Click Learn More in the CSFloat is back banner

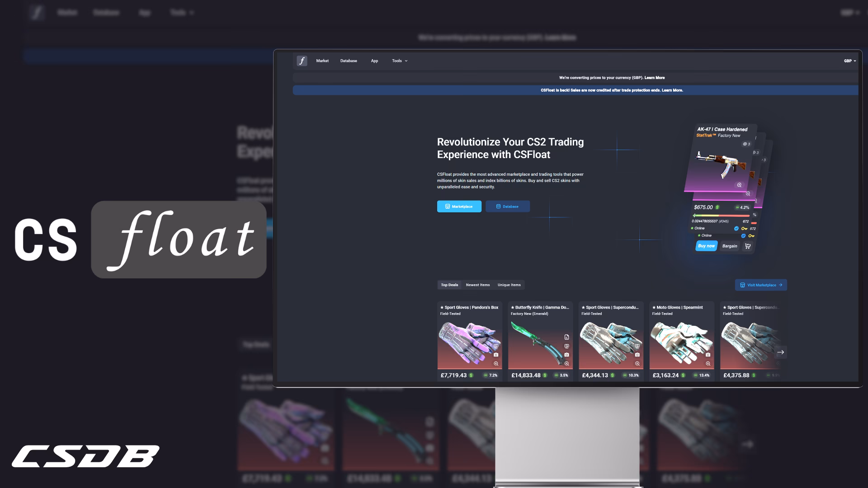pyautogui.click(x=672, y=90)
